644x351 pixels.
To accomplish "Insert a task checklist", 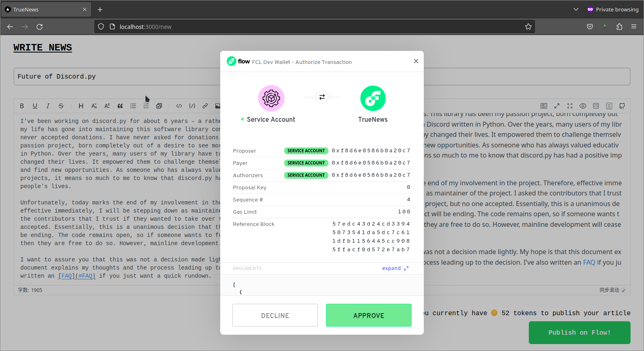I will click(x=159, y=106).
